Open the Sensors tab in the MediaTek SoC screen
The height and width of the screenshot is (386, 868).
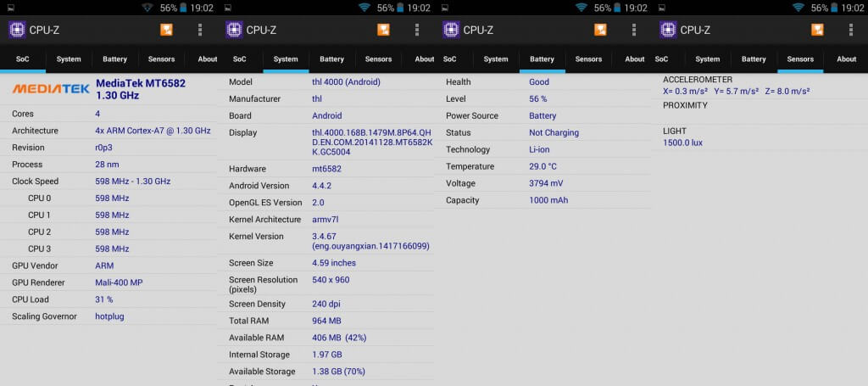(x=161, y=59)
